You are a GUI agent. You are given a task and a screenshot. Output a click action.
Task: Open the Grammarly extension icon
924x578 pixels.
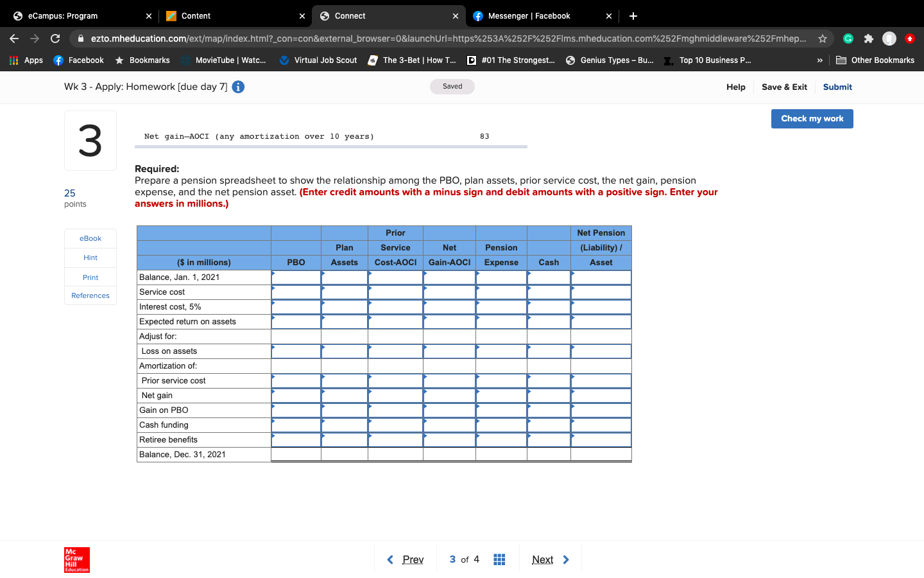(x=848, y=39)
